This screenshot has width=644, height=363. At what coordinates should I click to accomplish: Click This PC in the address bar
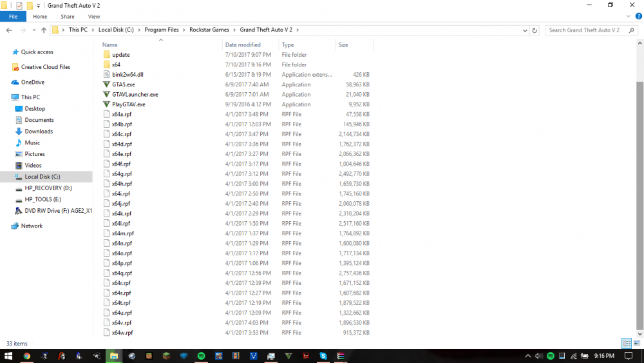(78, 30)
